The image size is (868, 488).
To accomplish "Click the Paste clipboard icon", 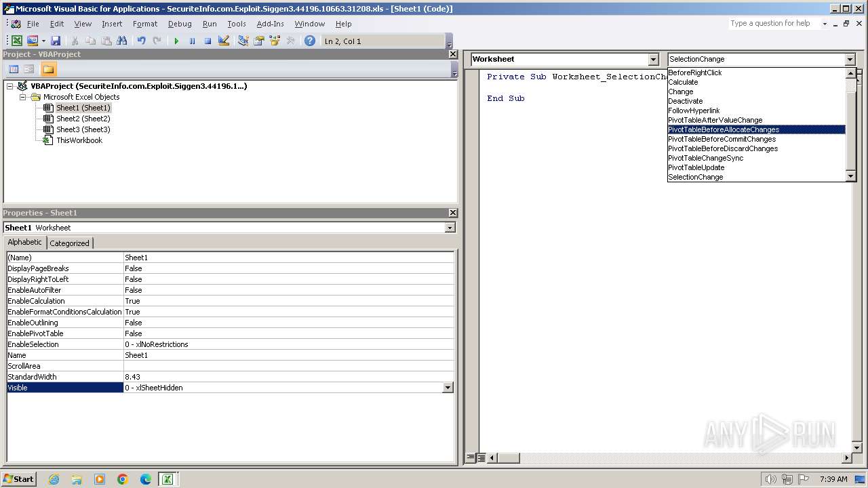I will point(106,41).
